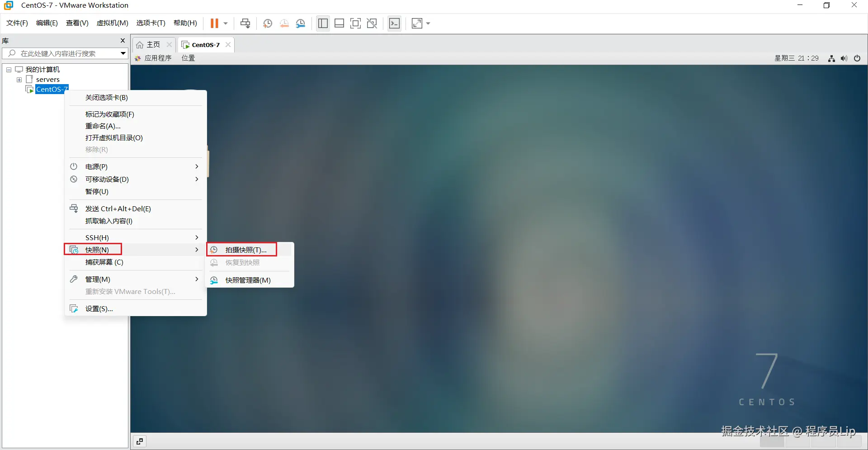Open the console view toolbar icon
Viewport: 868px width, 450px height.
coord(394,23)
